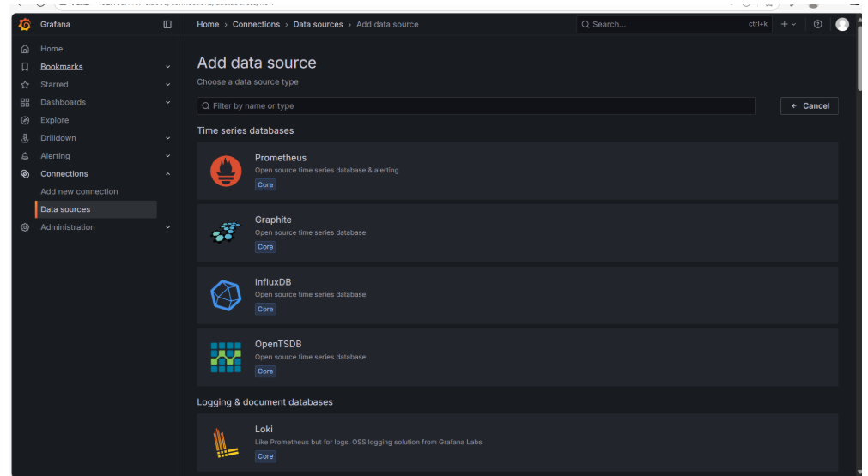
Task: Expand the Starred section chevron
Action: 167,85
